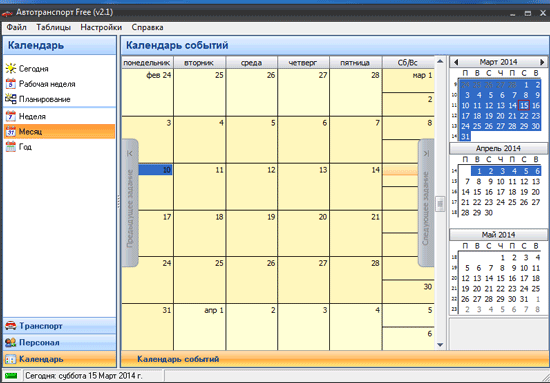
Task: Open the Таблицы menu
Action: 53,27
